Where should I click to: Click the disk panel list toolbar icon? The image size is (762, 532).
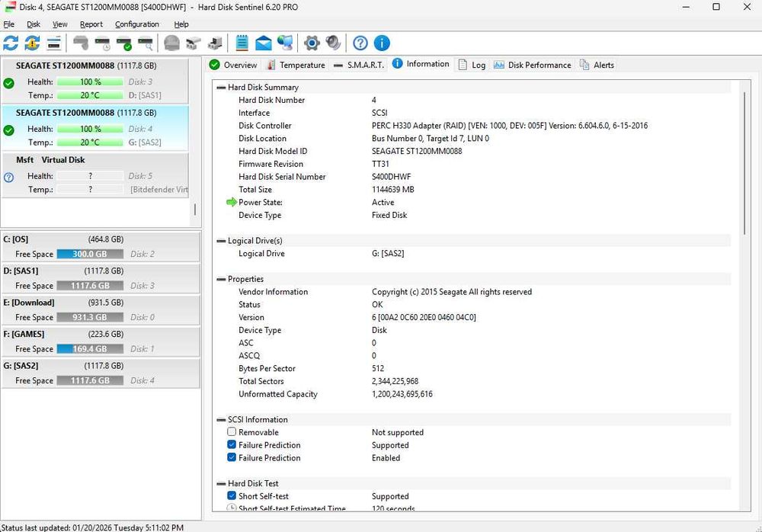[x=54, y=43]
